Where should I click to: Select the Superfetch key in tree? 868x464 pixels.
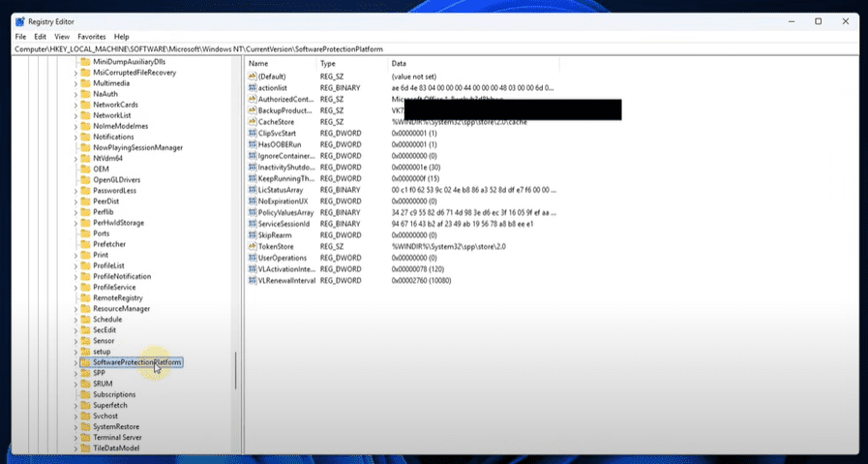(109, 405)
